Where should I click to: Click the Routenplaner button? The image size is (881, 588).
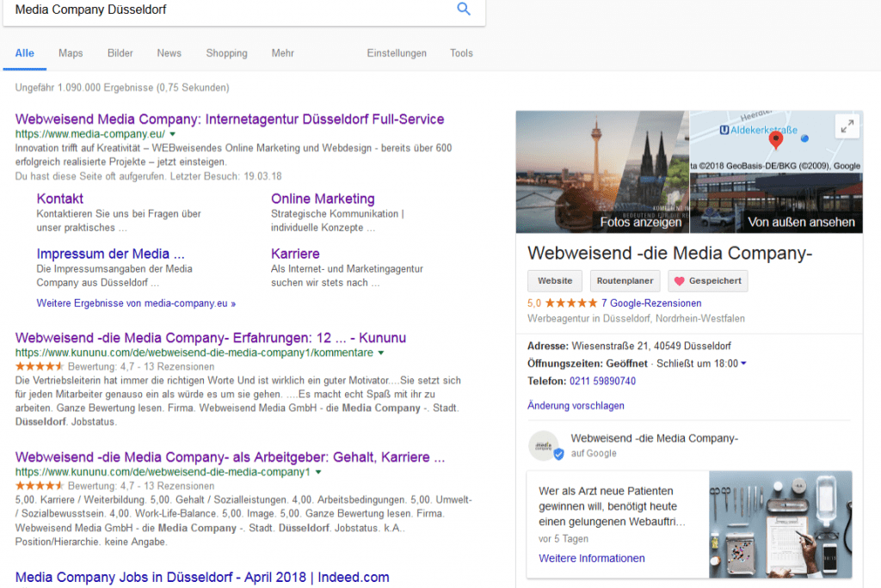(625, 281)
